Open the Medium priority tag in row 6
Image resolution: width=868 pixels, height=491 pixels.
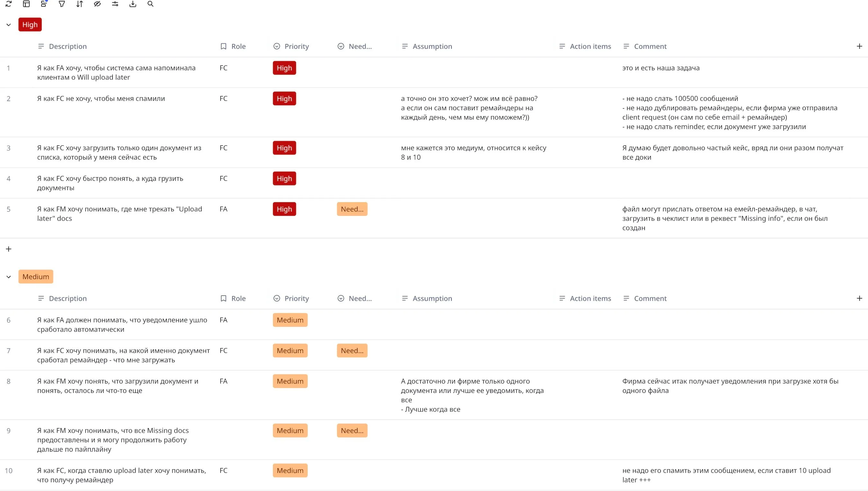(290, 320)
